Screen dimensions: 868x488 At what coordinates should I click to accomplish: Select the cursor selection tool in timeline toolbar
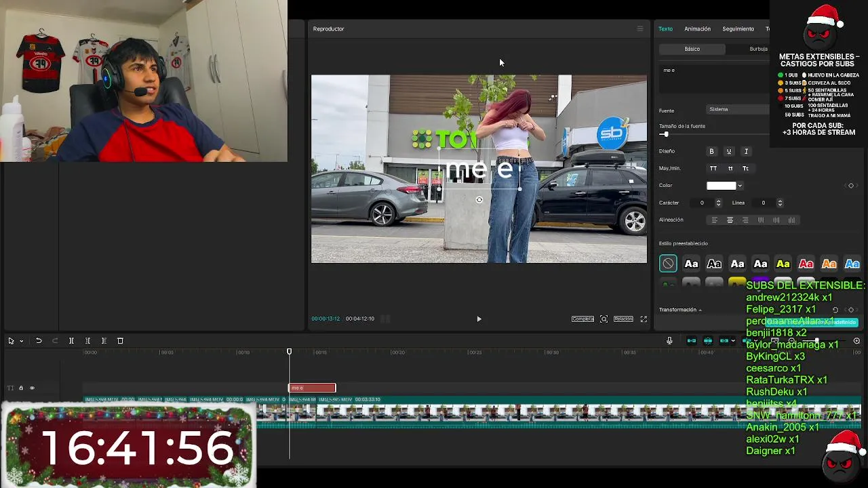click(11, 341)
